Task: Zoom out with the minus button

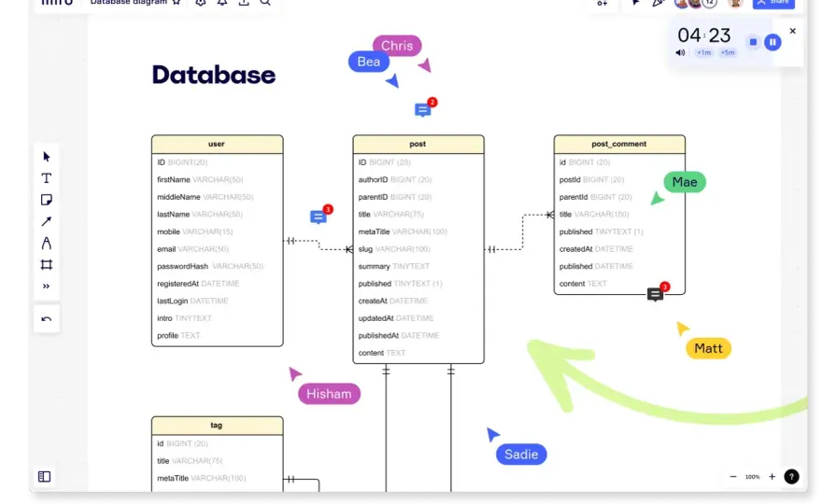Action: pyautogui.click(x=733, y=476)
